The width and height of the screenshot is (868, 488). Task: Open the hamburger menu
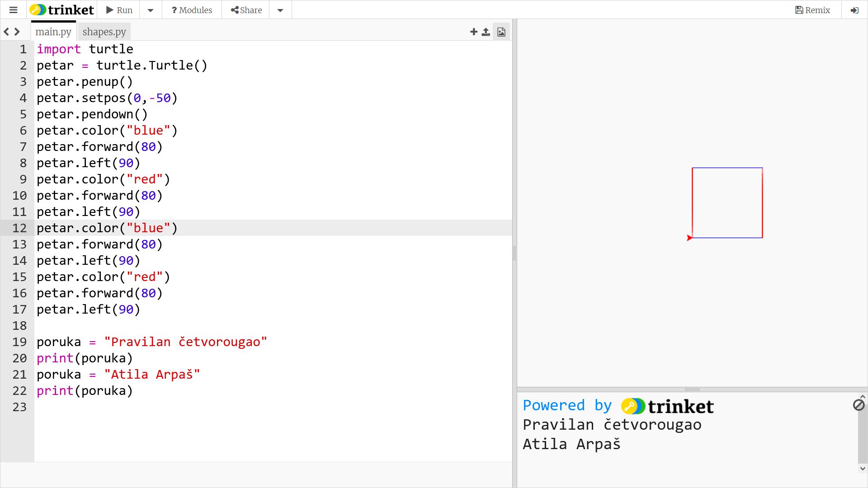pyautogui.click(x=13, y=10)
